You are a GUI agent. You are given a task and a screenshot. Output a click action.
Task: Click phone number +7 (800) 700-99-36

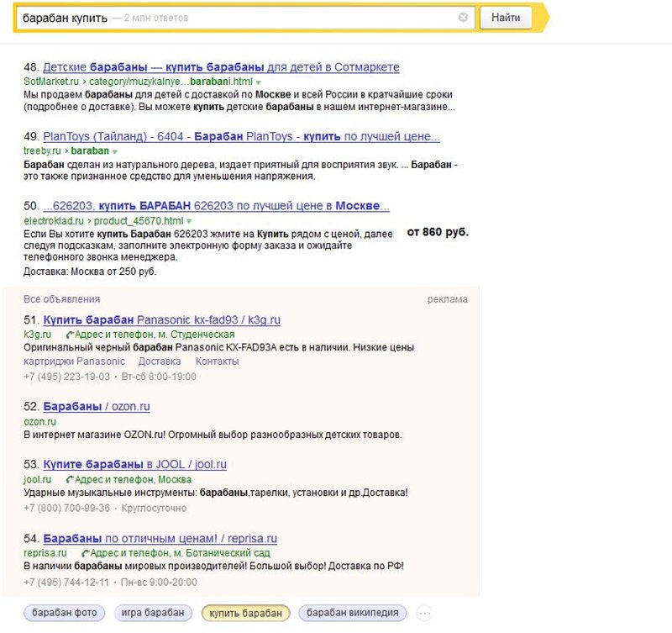click(67, 509)
